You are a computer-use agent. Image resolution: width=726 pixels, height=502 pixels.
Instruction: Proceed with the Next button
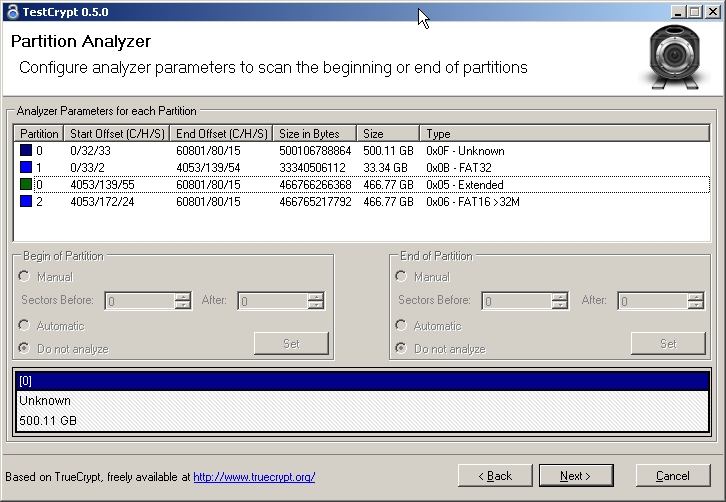576,476
